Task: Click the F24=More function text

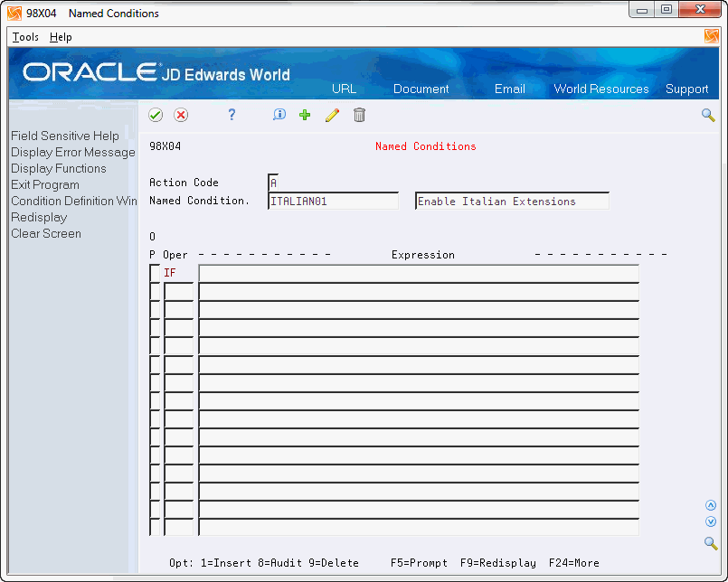Action: [x=574, y=563]
